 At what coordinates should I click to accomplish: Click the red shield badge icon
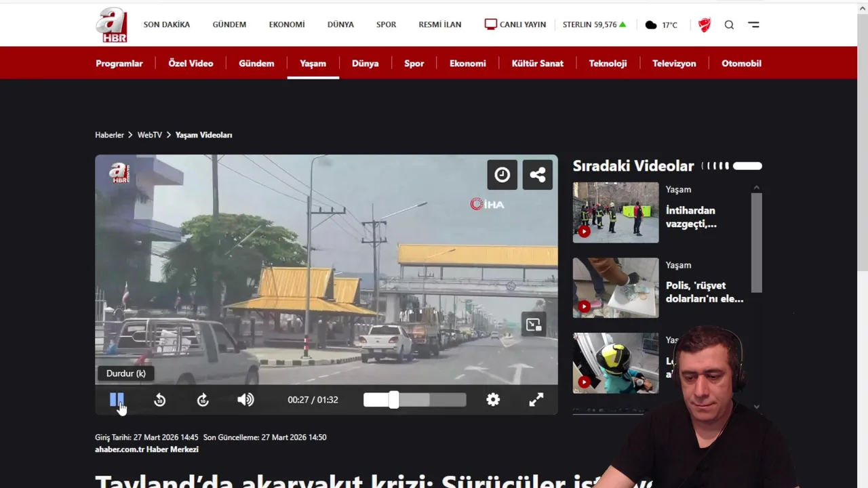coord(705,24)
